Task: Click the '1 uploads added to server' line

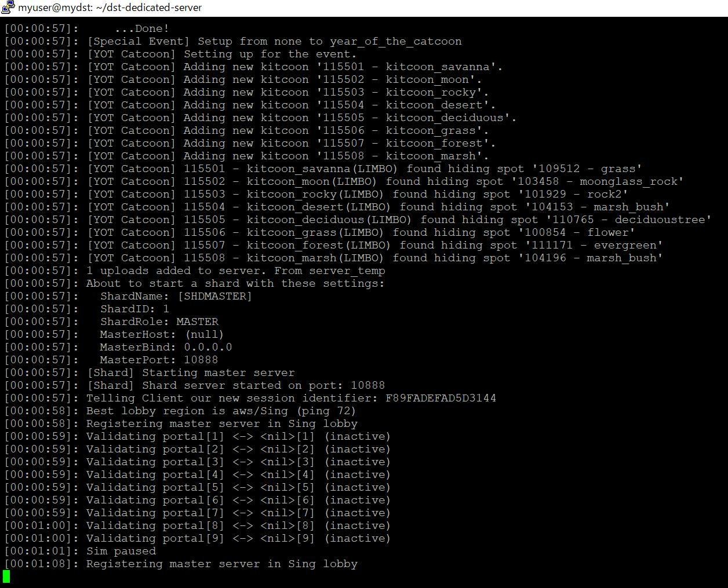Action: coord(195,271)
